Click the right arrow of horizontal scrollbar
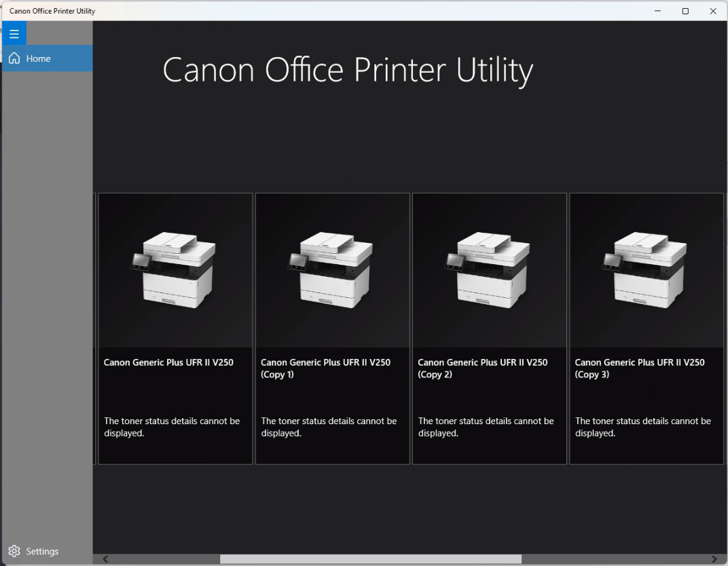The image size is (728, 566). pyautogui.click(x=714, y=559)
